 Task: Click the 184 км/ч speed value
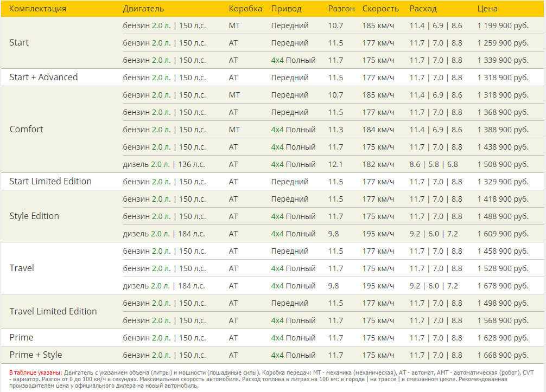coord(378,130)
